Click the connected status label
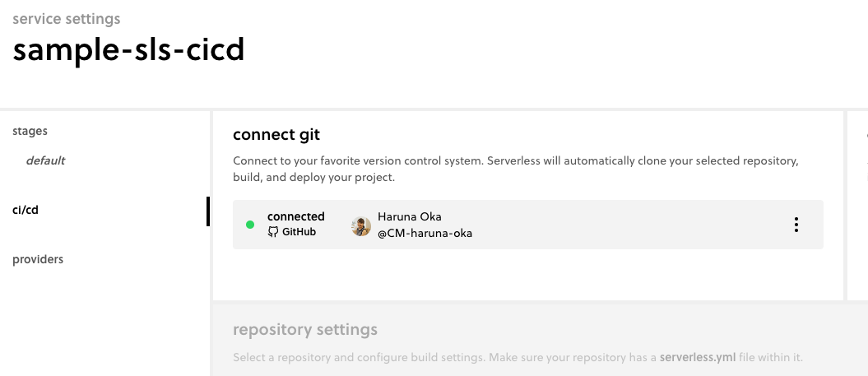868x376 pixels. (295, 216)
